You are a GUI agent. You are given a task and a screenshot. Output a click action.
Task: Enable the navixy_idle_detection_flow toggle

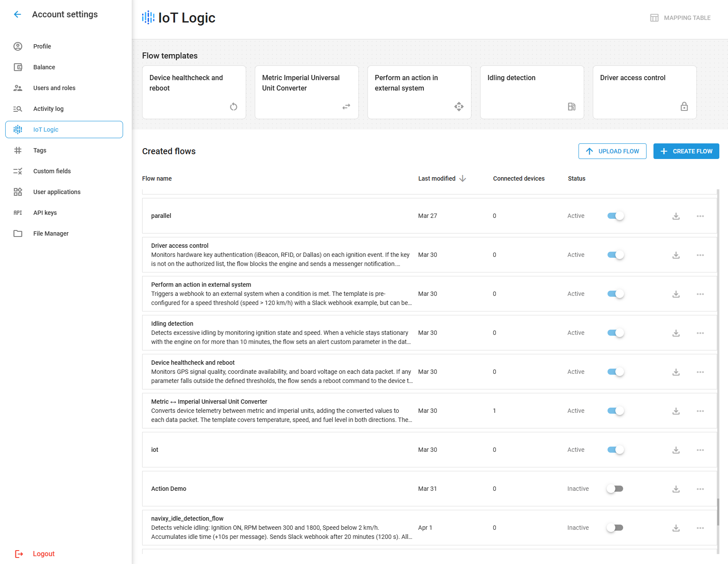pyautogui.click(x=615, y=528)
